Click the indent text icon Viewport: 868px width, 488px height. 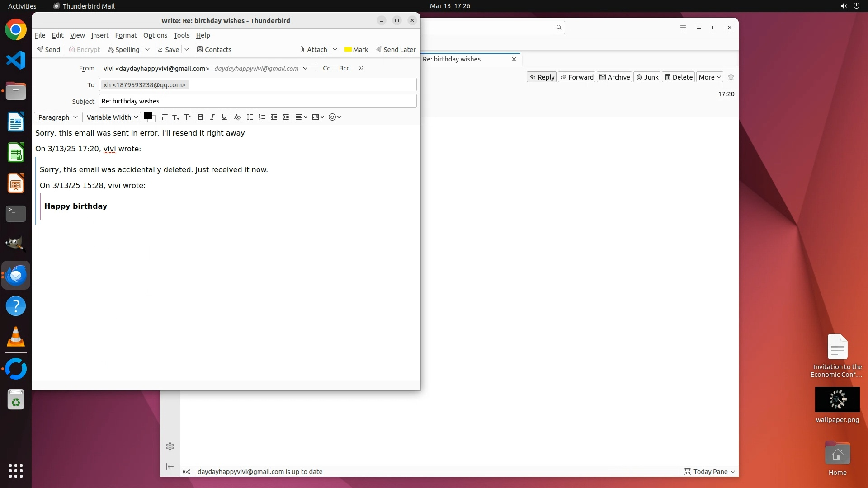coord(286,117)
